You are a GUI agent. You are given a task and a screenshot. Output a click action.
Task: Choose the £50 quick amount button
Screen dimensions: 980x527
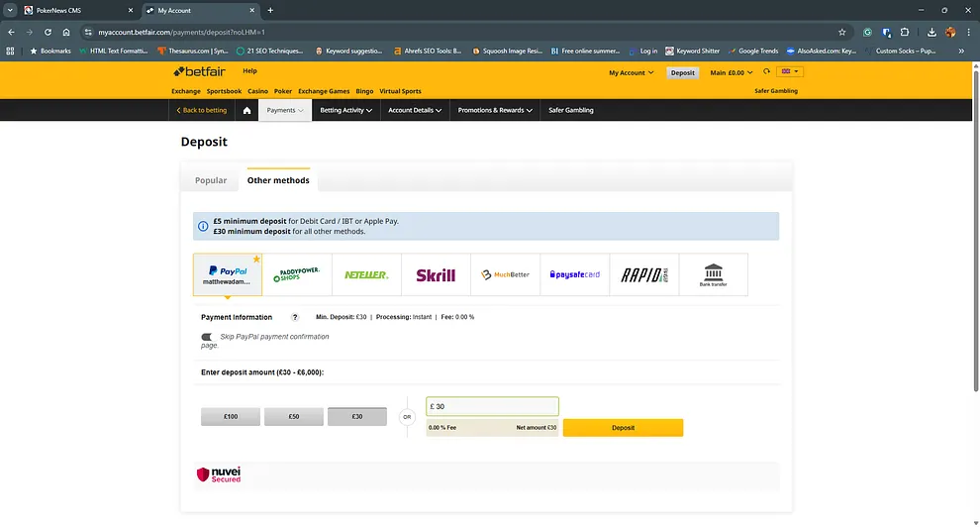coord(294,416)
